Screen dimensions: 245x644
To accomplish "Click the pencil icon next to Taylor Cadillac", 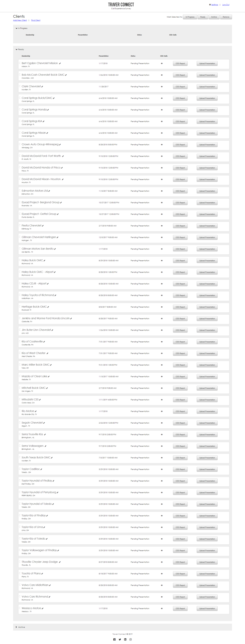I will [x=41, y=469].
